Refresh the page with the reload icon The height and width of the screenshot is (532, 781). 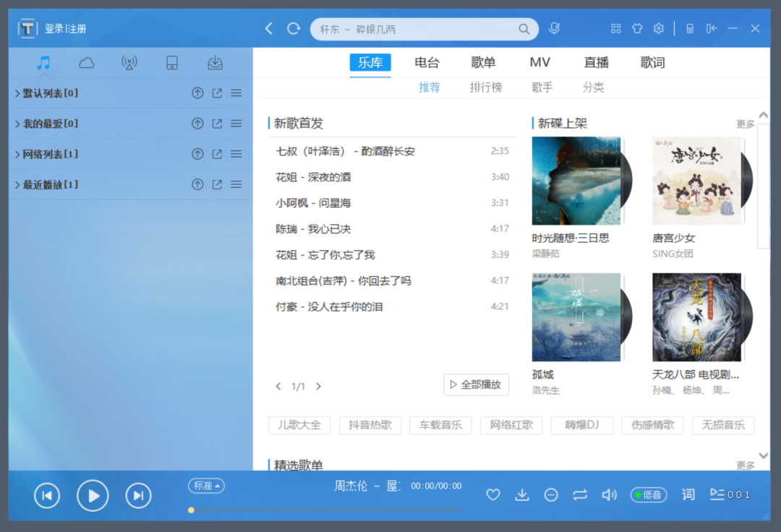tap(294, 28)
